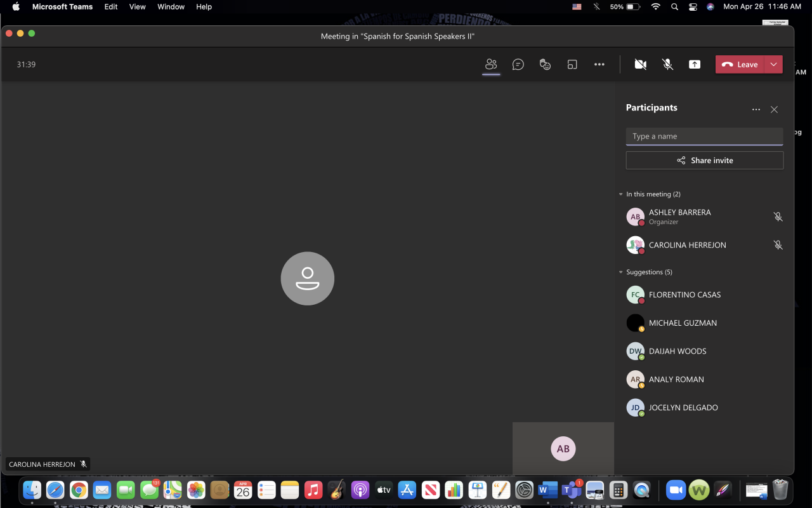Collapse the In this meeting section

(621, 194)
